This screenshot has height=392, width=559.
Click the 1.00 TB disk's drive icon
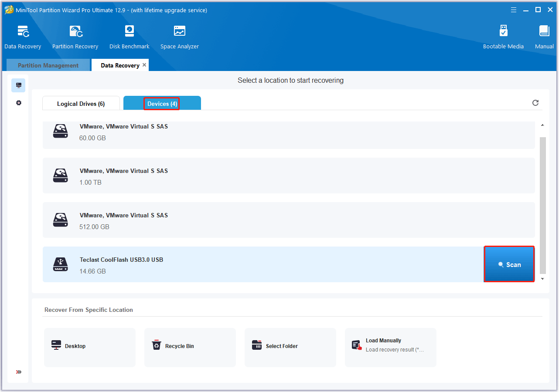(61, 176)
